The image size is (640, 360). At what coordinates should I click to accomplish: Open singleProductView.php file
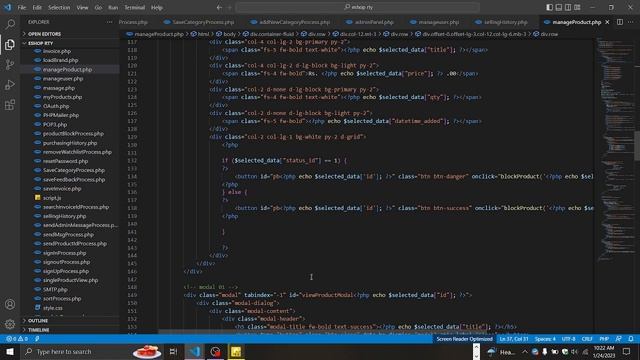[70, 280]
